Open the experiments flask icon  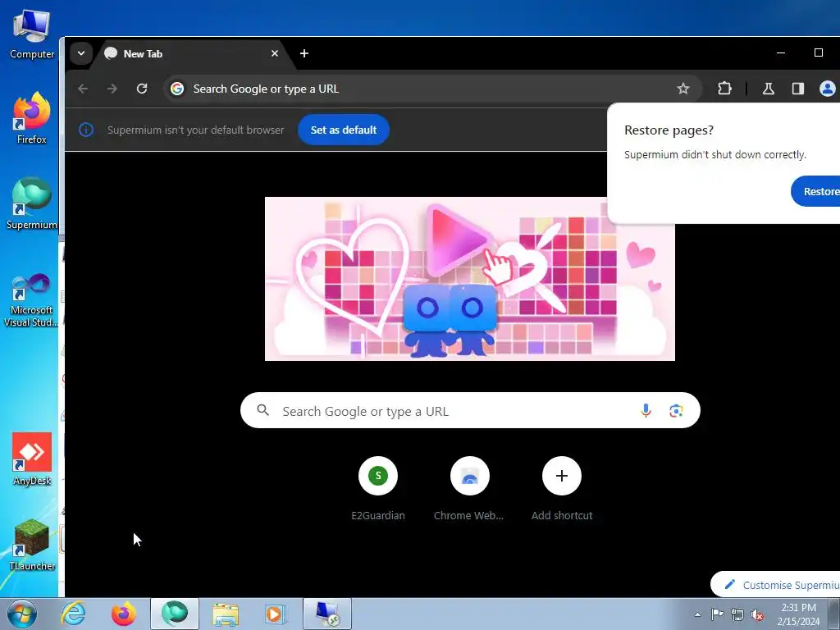(x=768, y=89)
